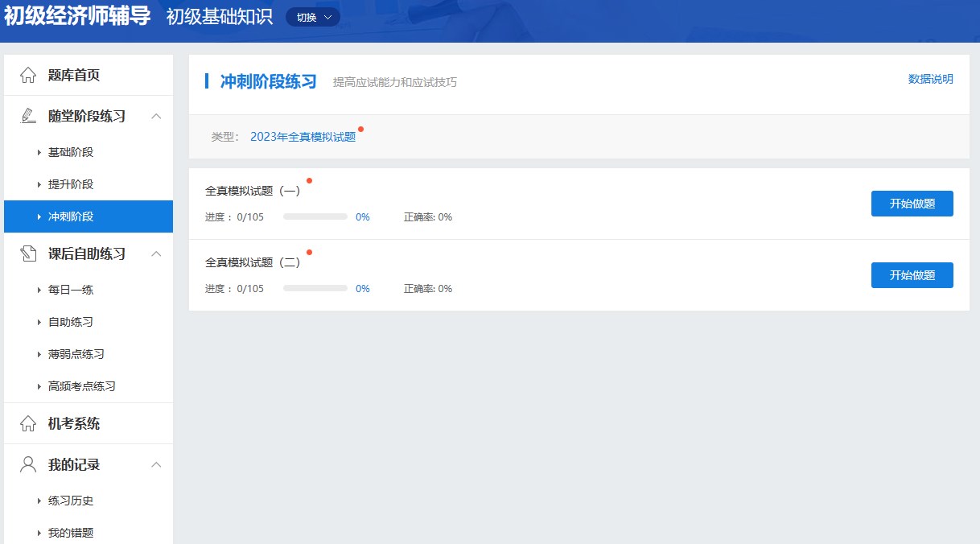This screenshot has width=980, height=544.
Task: Select 提升阶段 in the sidebar
Action: 71,184
